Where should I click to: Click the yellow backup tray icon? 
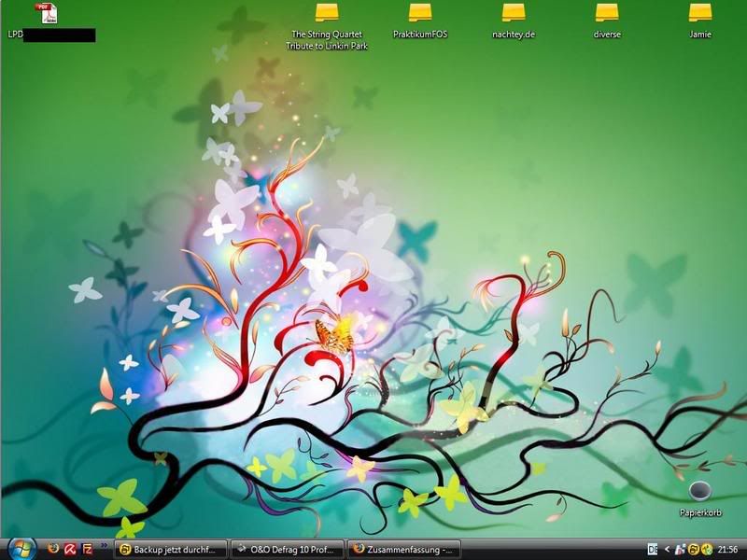694,549
